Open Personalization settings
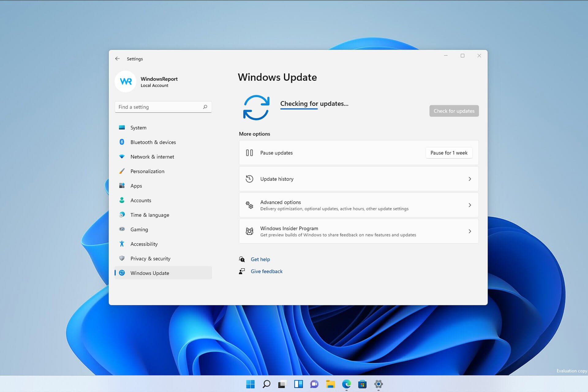The width and height of the screenshot is (588, 392). click(163, 171)
